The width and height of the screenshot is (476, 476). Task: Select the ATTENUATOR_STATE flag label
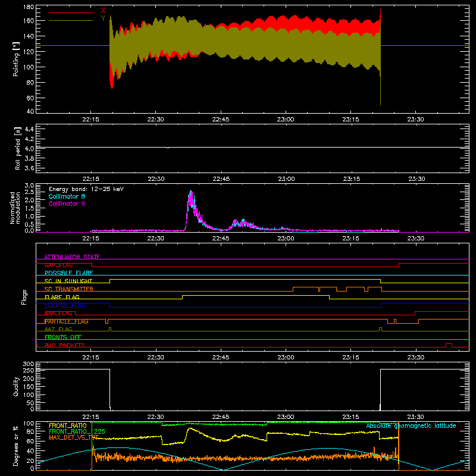coord(72,257)
